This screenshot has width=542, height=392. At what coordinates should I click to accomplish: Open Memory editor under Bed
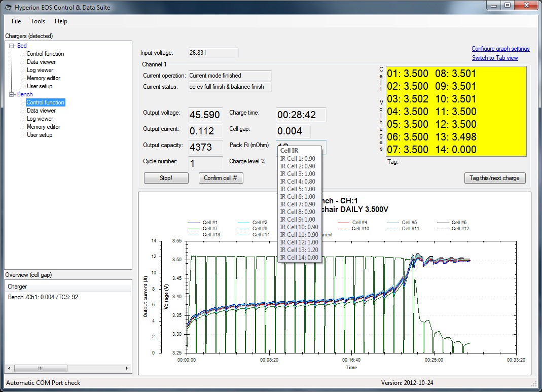tap(44, 78)
